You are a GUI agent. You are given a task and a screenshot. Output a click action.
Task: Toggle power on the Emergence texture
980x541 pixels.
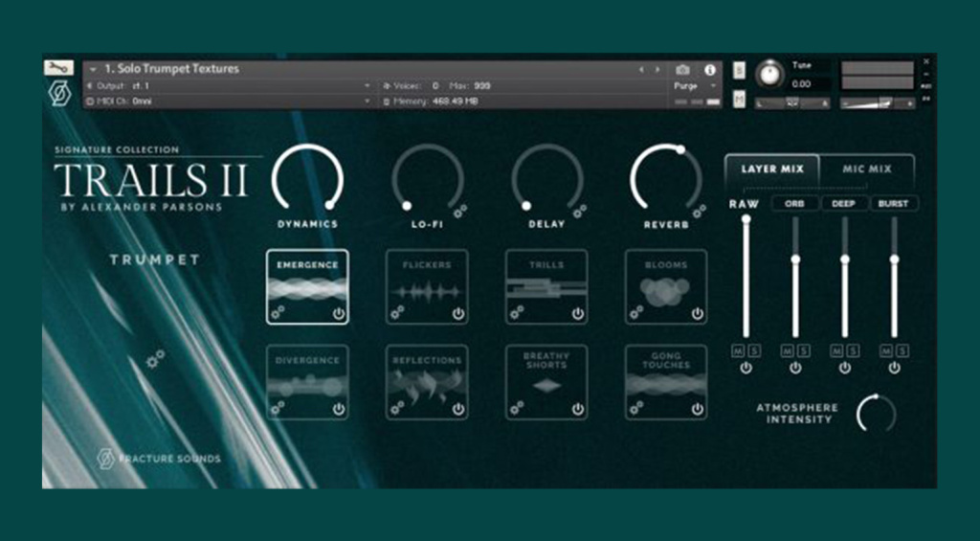[x=339, y=314]
